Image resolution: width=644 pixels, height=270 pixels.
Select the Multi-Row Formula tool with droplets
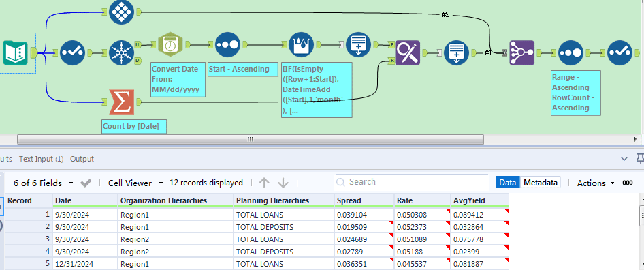[x=302, y=44]
